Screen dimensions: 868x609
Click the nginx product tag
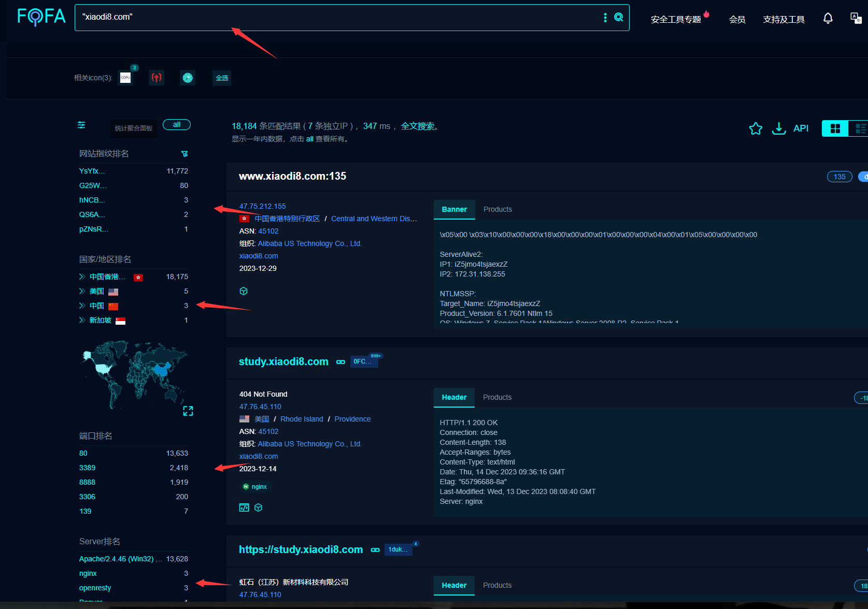click(x=255, y=486)
